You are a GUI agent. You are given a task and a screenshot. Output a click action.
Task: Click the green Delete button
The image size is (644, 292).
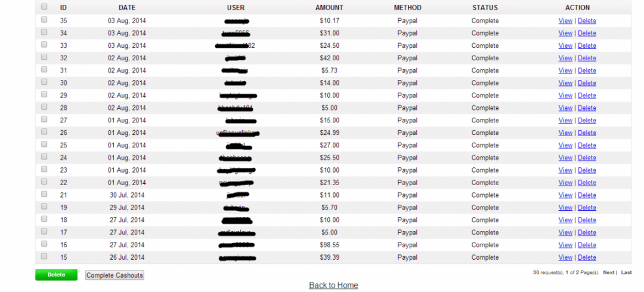coord(56,275)
